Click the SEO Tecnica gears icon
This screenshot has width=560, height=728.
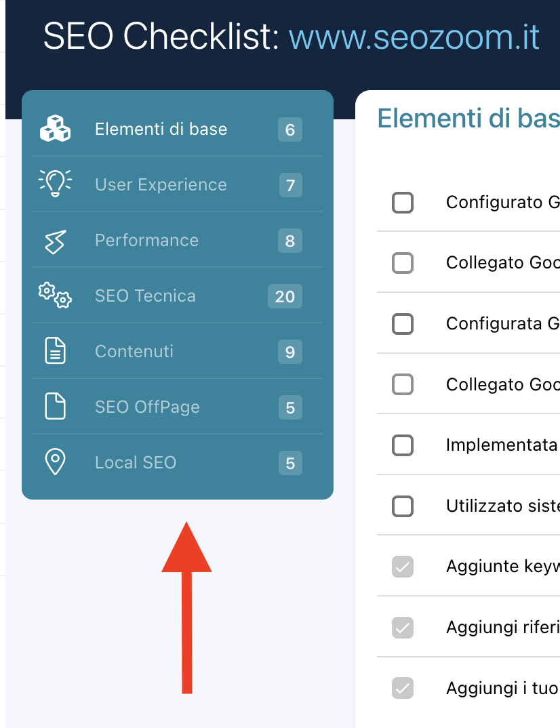tap(55, 296)
